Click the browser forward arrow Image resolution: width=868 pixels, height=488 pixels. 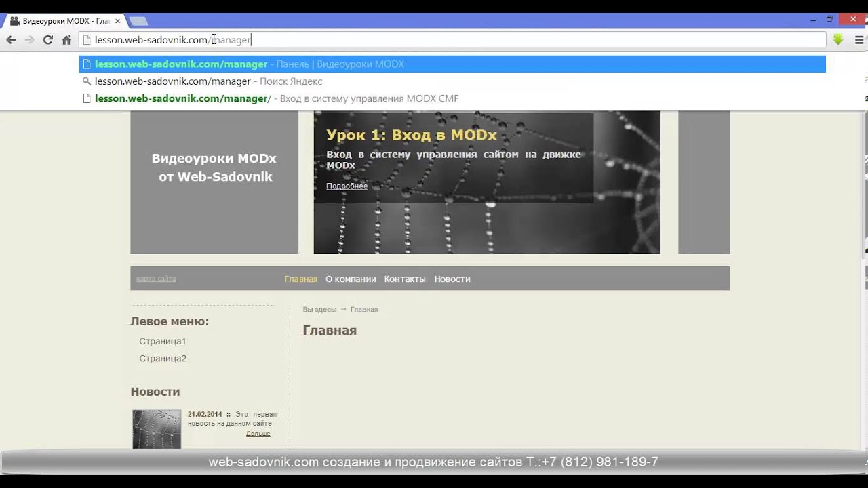[29, 40]
